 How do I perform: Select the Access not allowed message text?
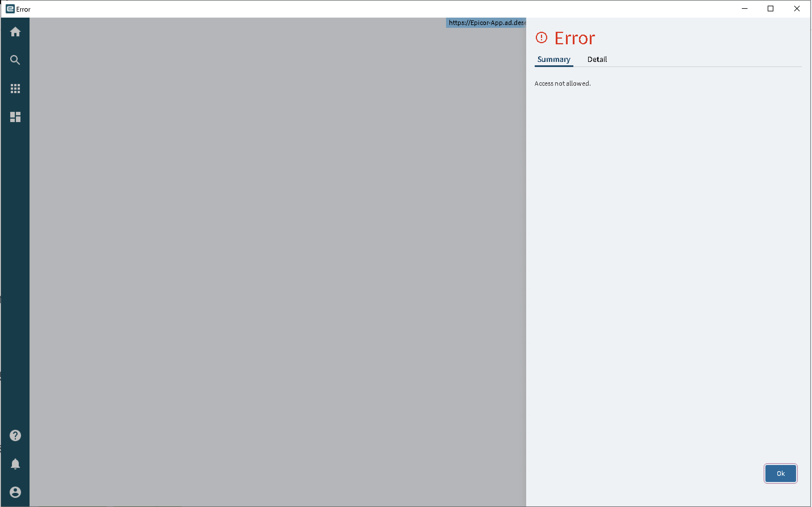pos(562,83)
